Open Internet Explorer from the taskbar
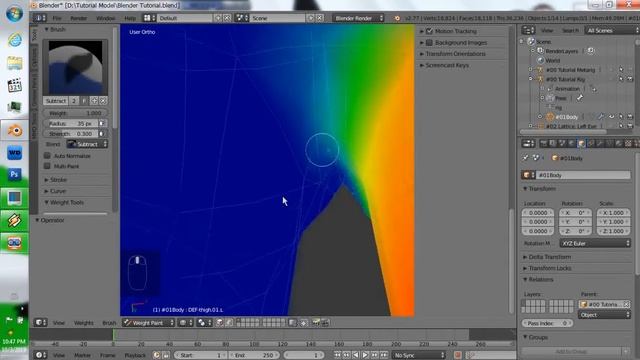The height and width of the screenshot is (360, 640). click(14, 40)
